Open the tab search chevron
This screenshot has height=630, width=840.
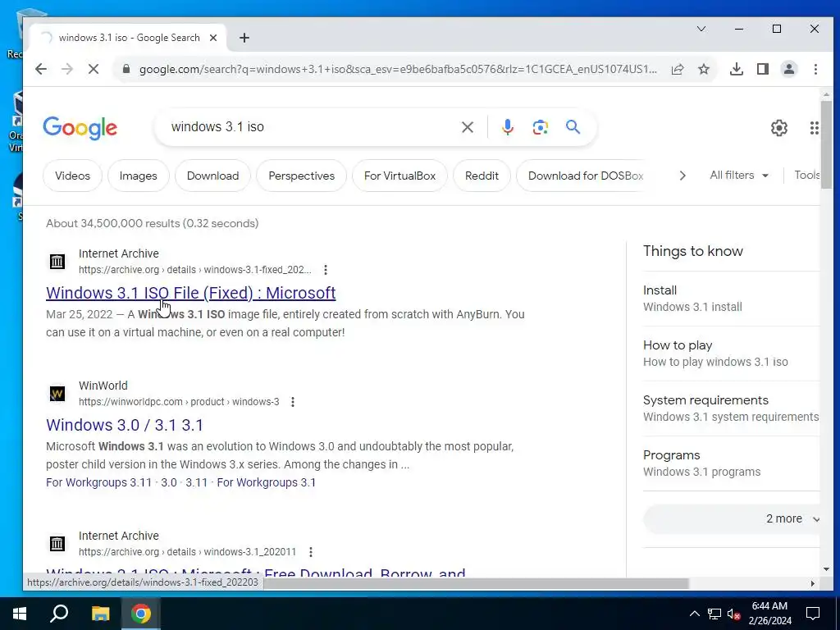click(701, 29)
